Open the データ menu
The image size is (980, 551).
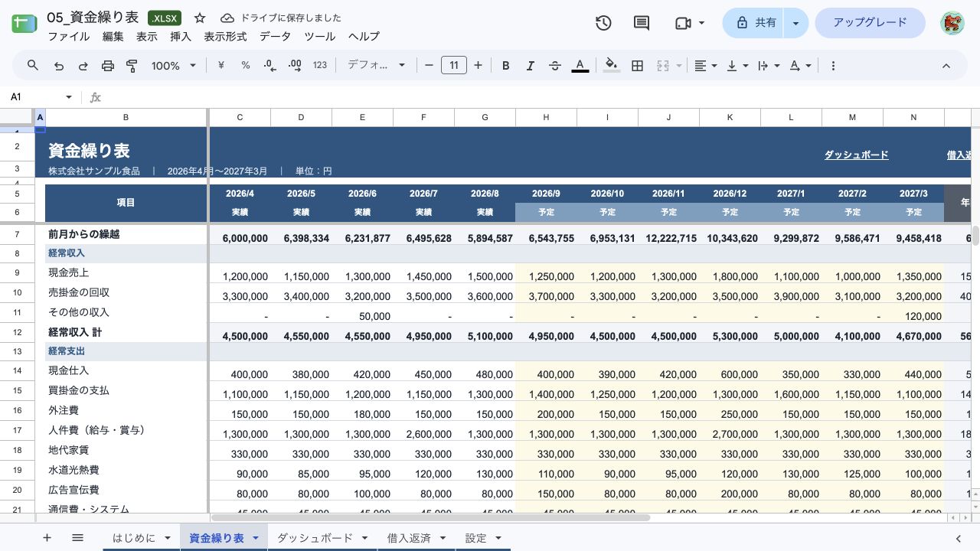[x=275, y=36]
